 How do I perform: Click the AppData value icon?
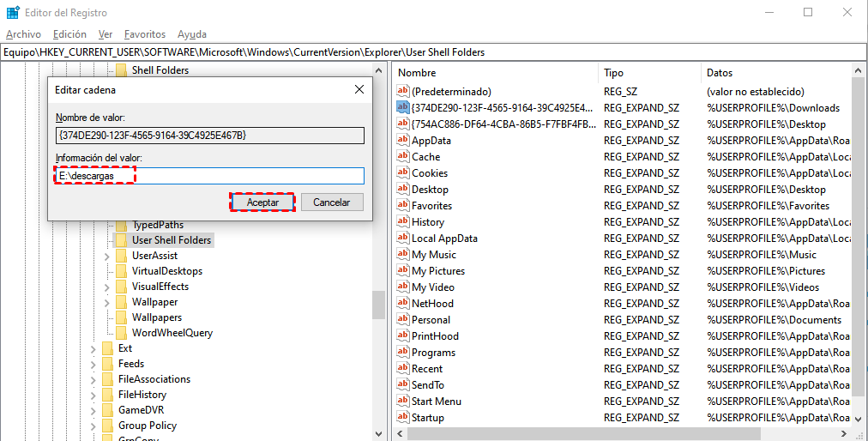403,140
